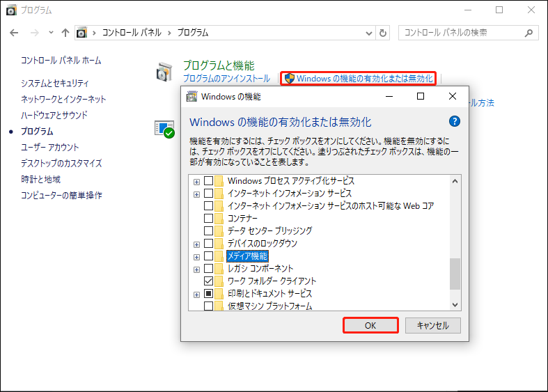
Task: Click the back arrow in Control Panel
Action: pos(14,33)
